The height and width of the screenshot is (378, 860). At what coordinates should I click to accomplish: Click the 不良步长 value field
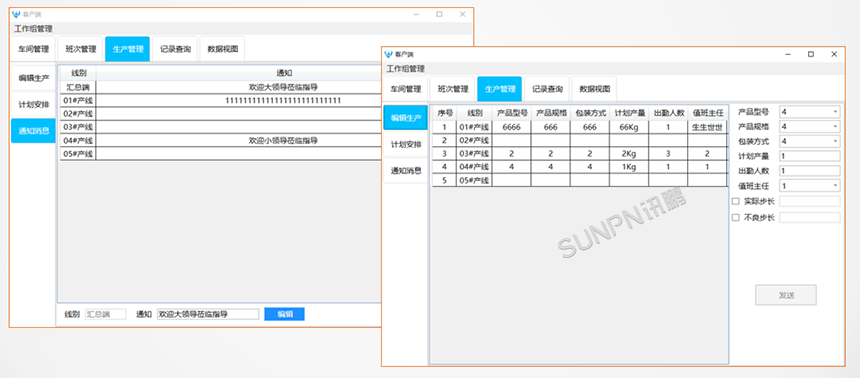(810, 218)
